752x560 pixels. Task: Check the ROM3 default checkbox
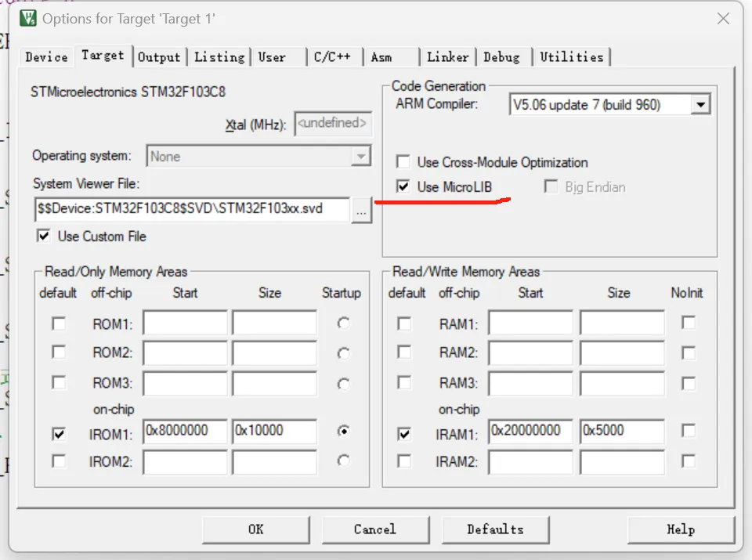tap(59, 383)
